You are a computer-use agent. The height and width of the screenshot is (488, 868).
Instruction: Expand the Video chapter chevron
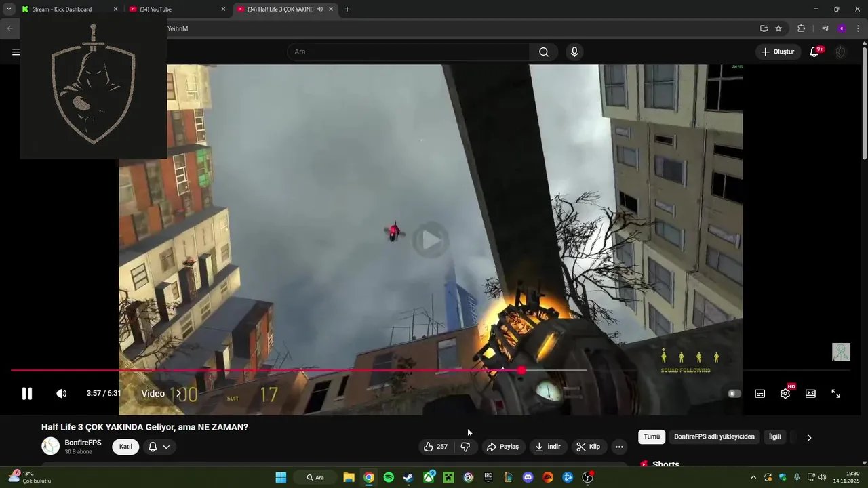179,393
